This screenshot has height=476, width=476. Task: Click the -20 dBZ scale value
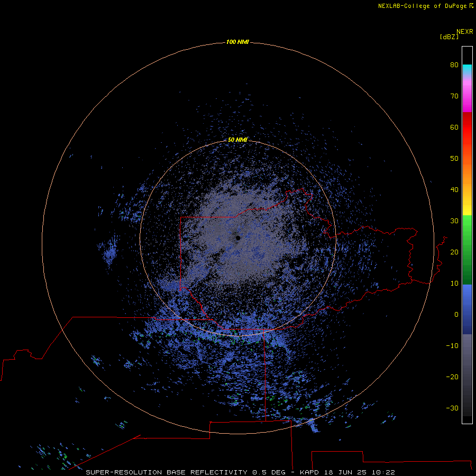pos(452,377)
